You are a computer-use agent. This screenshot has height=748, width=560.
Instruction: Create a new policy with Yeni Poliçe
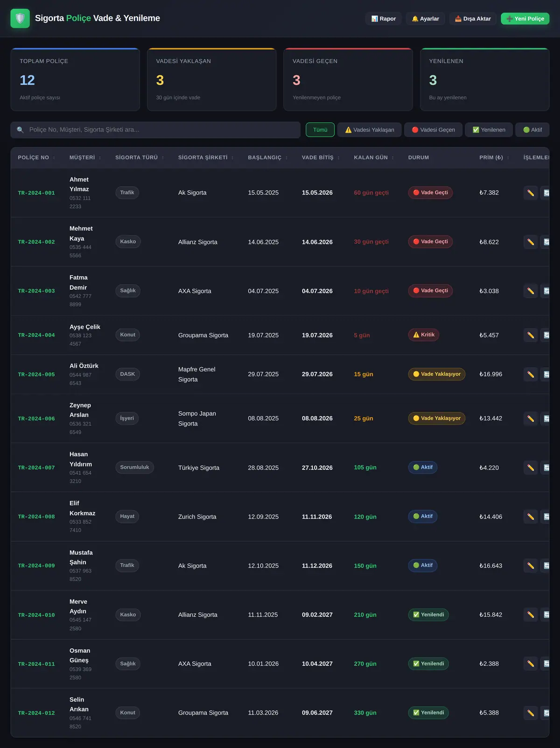pos(525,19)
